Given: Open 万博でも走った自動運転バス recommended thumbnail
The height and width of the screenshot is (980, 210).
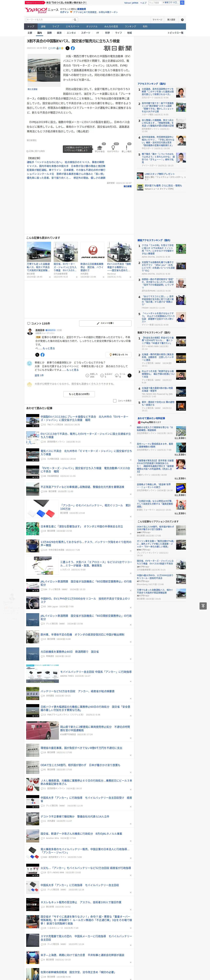Looking at the screenshot, I should pyautogui.click(x=39, y=252).
